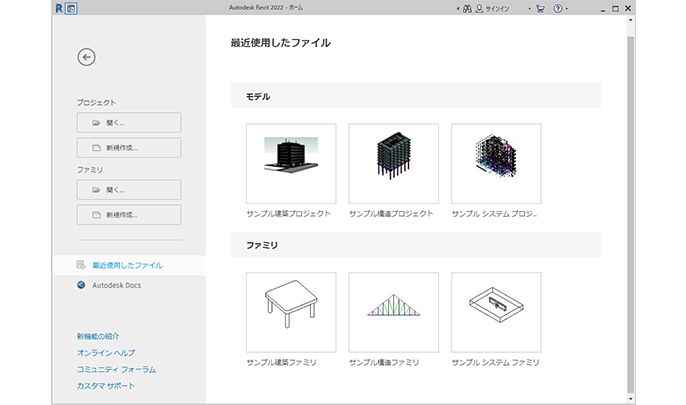Viewport: 686px width, 405px height.
Task: Click the Revit R logo icon
Action: (x=59, y=8)
